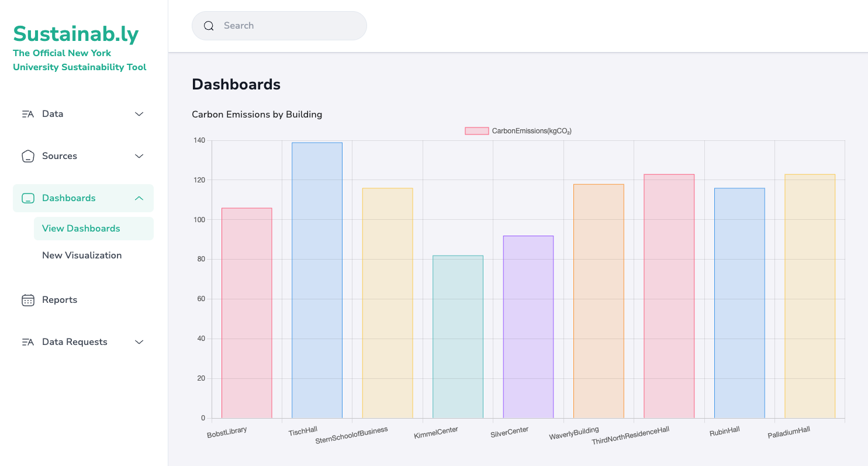
Task: Click the WaverlyBuilding orange bar
Action: point(599,301)
